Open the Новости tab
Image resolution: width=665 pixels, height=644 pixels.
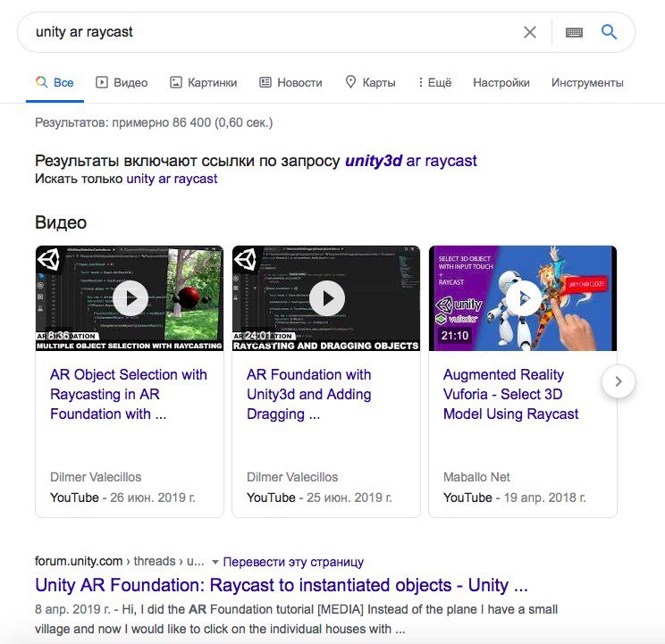291,82
